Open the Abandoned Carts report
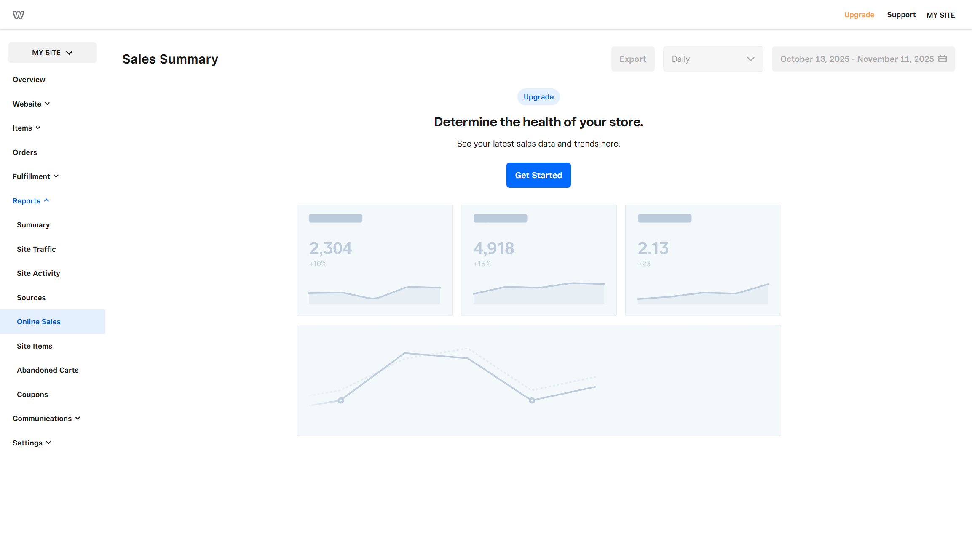 tap(48, 370)
